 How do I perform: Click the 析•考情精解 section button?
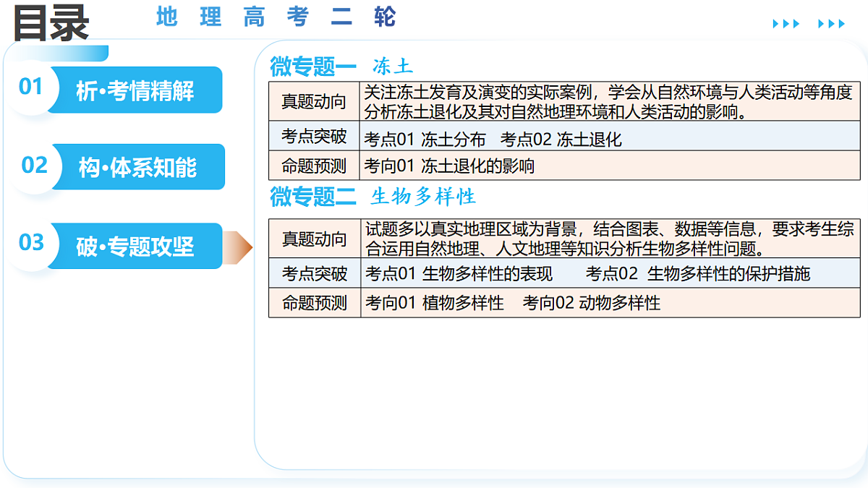[x=135, y=90]
